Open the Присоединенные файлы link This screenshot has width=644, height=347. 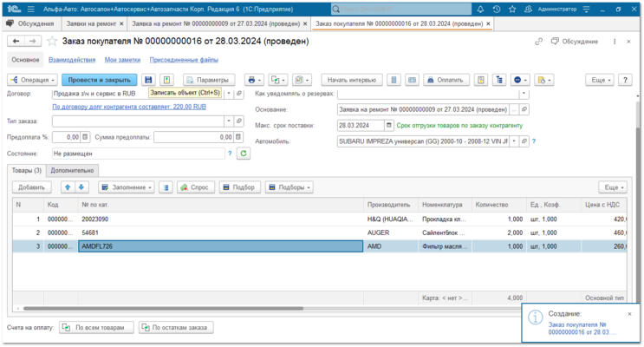pyautogui.click(x=184, y=60)
